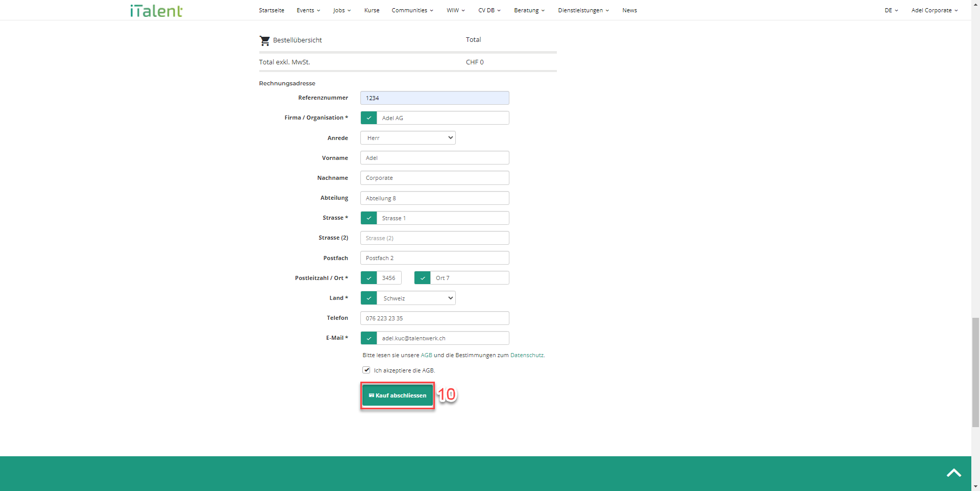Toggle the 'Ich akzeptiere die AGB' checkbox
The image size is (980, 491).
click(366, 370)
